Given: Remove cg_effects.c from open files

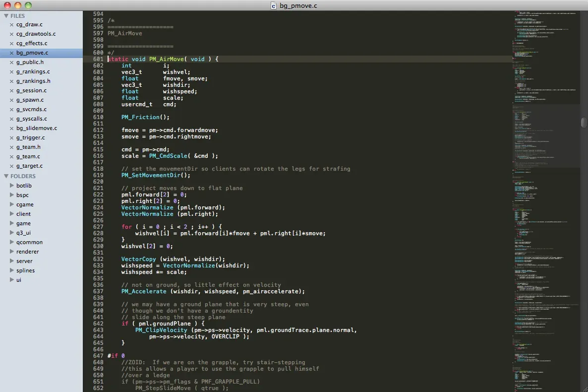Looking at the screenshot, I should [11, 43].
